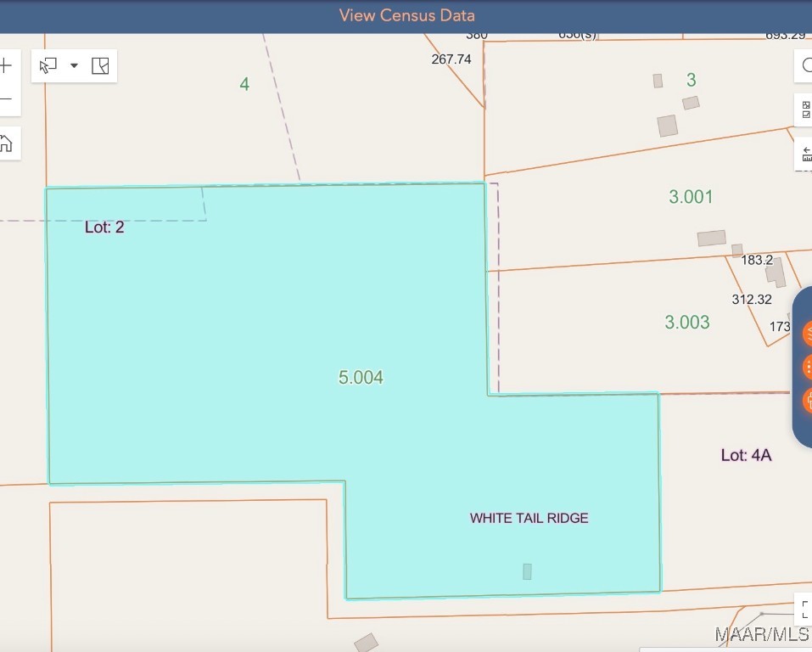Click the Lot: 4A parcel

pyautogui.click(x=746, y=455)
